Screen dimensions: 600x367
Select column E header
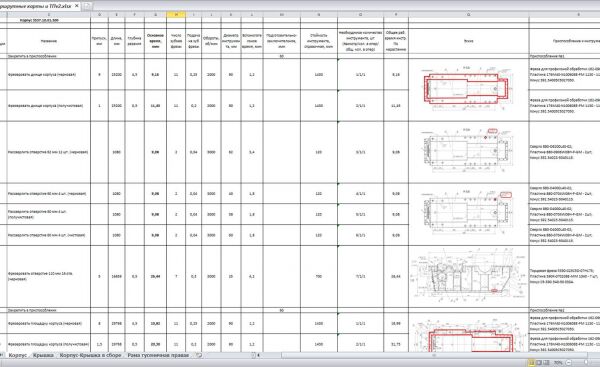click(116, 15)
